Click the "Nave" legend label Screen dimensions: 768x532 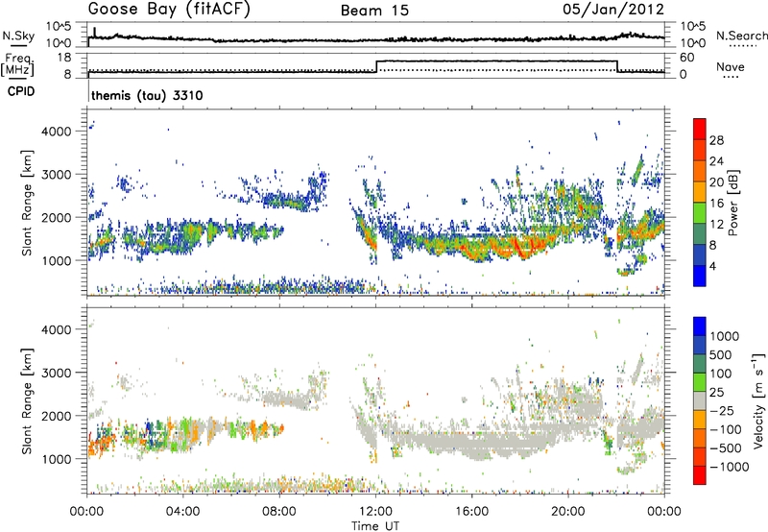(x=731, y=67)
